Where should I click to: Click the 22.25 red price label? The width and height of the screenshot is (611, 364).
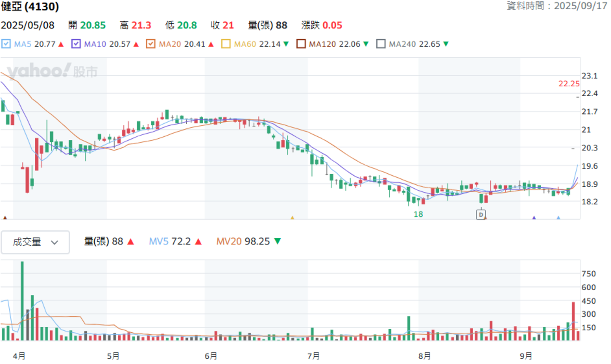tap(569, 84)
